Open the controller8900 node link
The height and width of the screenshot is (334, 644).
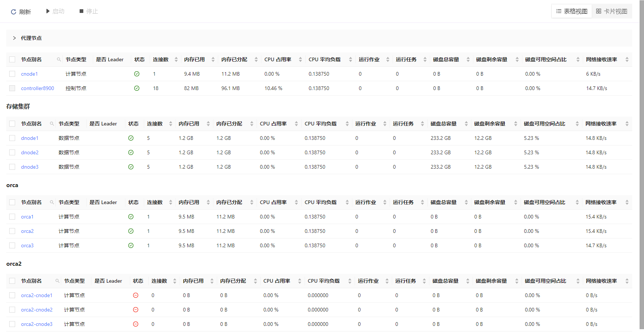[38, 88]
